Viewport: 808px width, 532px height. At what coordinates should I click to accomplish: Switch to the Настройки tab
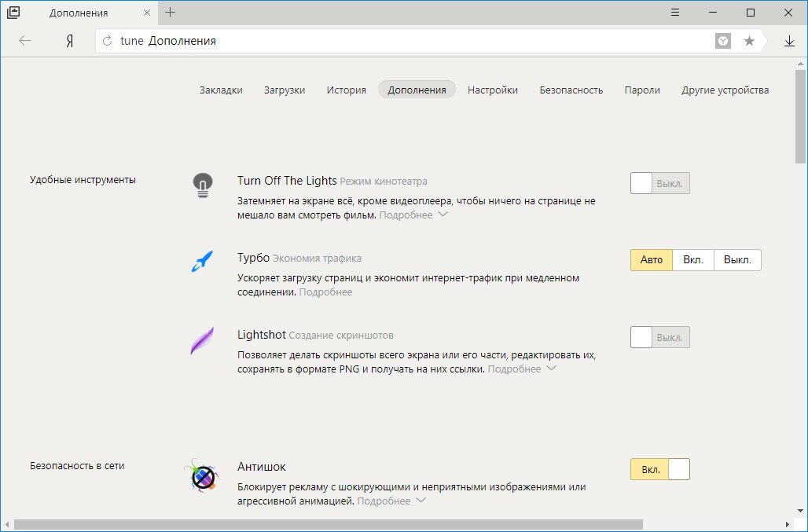click(493, 90)
